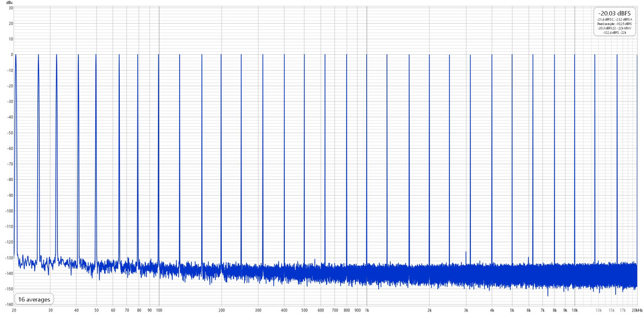The image size is (644, 314).
Task: Click the 16 averages indicator
Action: [34, 299]
